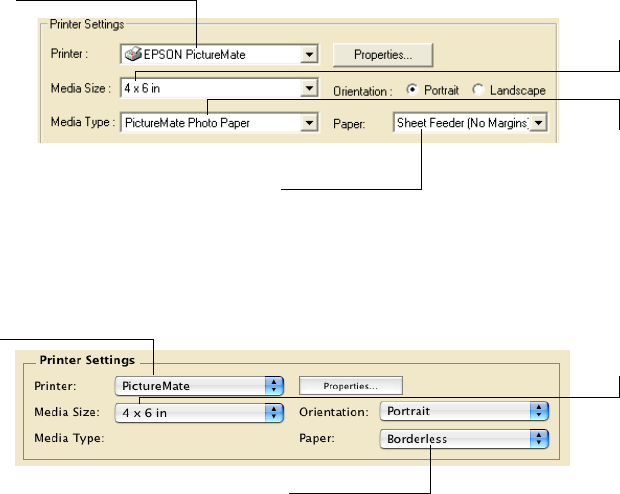This screenshot has width=620, height=494.
Task: Open the Mac 4 x 6 in Media Size popup
Action: [x=199, y=413]
